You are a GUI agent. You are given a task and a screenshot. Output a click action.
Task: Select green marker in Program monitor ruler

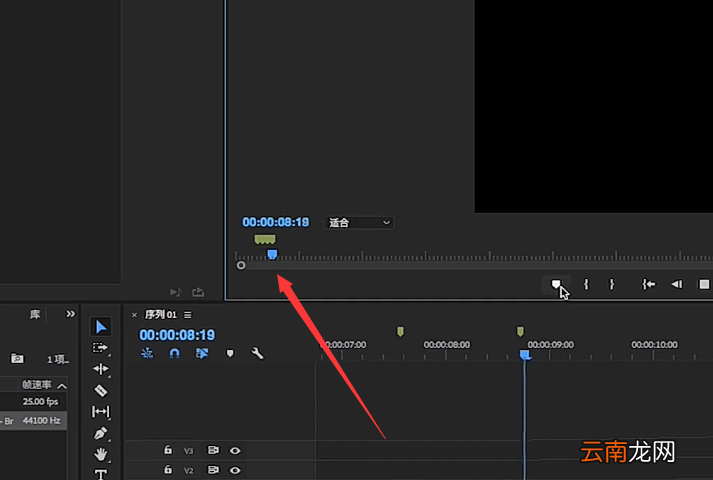tap(265, 239)
